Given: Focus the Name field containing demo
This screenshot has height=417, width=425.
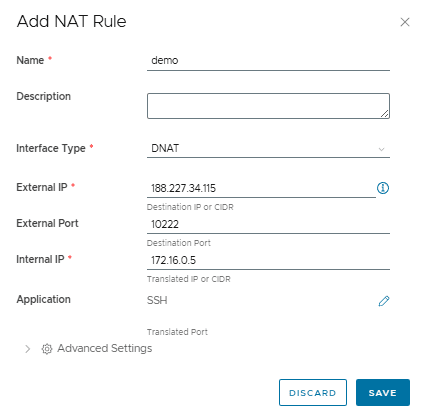Looking at the screenshot, I should click(268, 61).
